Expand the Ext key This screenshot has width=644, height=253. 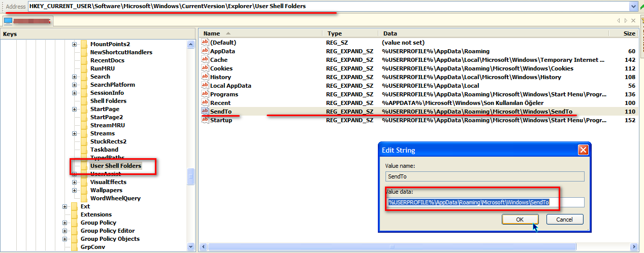pyautogui.click(x=65, y=206)
